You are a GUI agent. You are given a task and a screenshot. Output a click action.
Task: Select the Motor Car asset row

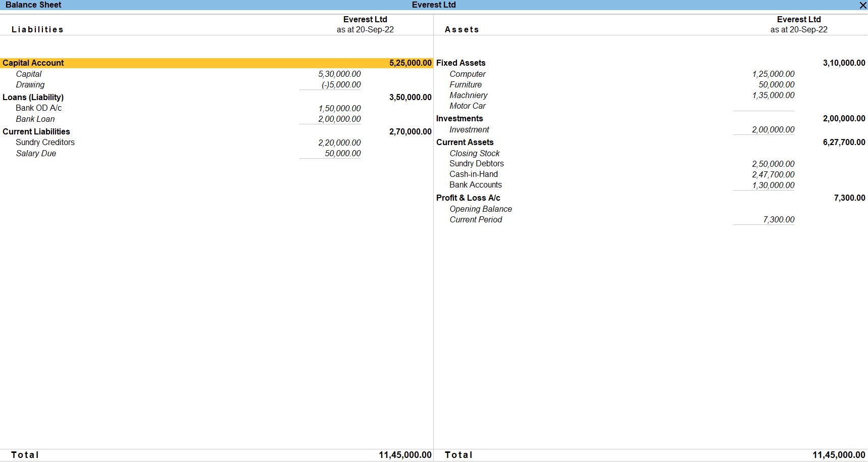click(468, 106)
